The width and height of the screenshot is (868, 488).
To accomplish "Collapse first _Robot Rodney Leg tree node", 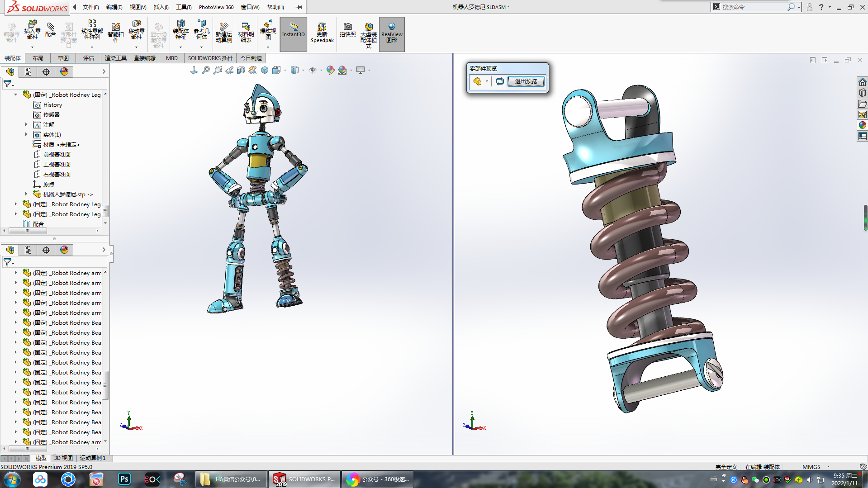I will point(16,95).
